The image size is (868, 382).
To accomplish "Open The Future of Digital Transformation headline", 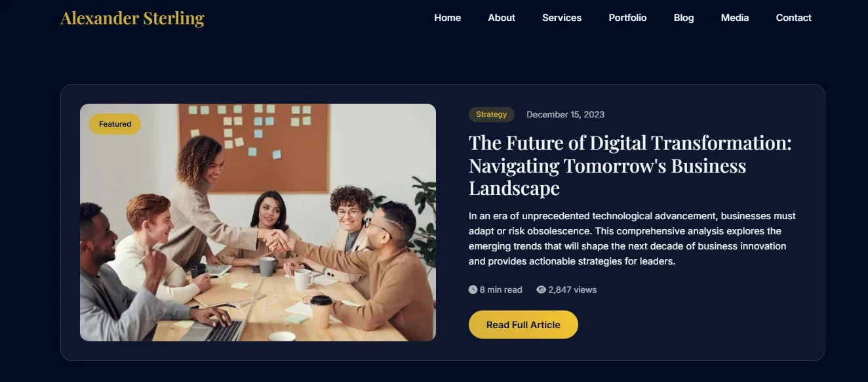I will point(630,165).
